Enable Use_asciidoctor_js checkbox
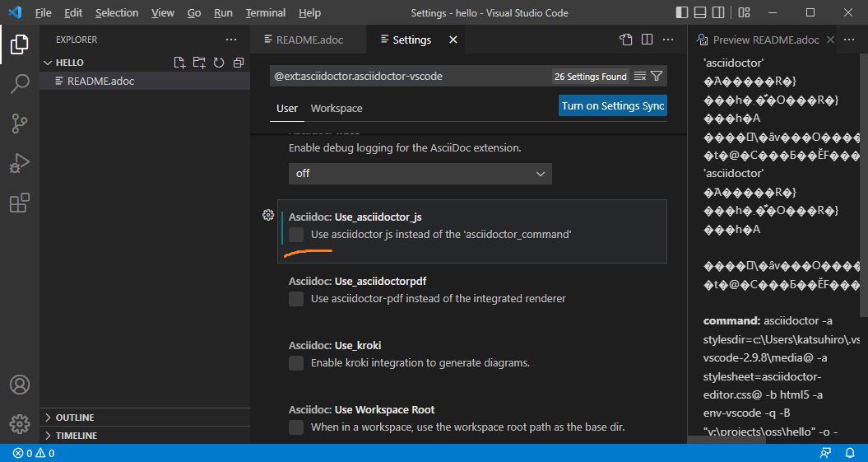The image size is (868, 462). point(296,235)
